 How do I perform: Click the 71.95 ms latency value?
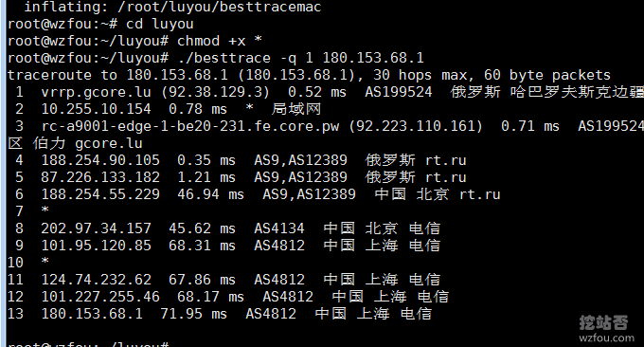pyautogui.click(x=193, y=314)
